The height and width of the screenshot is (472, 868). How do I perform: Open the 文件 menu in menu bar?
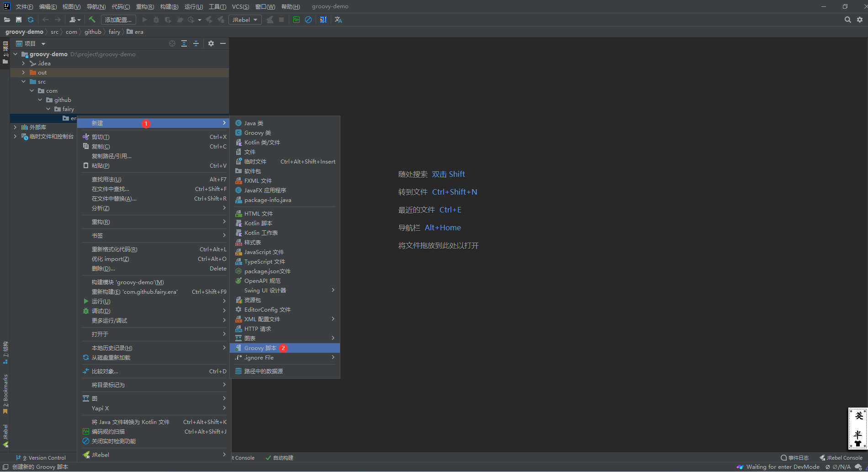(24, 6)
